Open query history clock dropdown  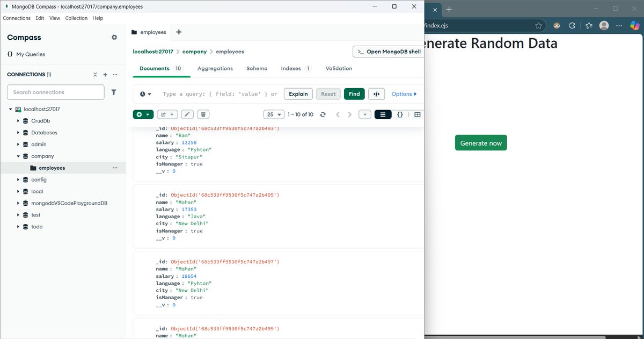click(x=145, y=94)
